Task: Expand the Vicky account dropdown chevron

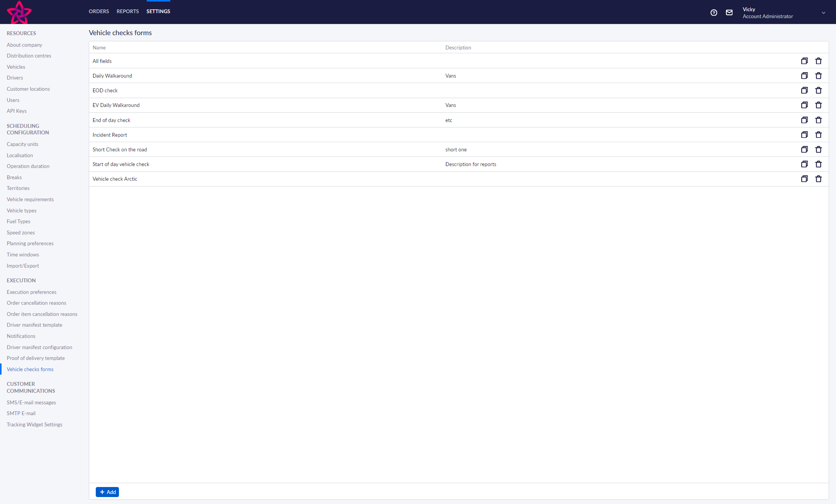Action: (823, 13)
